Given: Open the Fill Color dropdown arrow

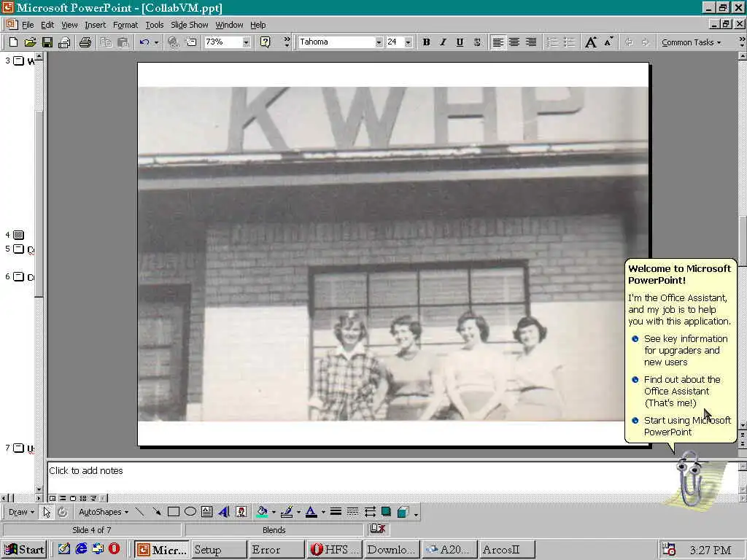Looking at the screenshot, I should pyautogui.click(x=274, y=512).
